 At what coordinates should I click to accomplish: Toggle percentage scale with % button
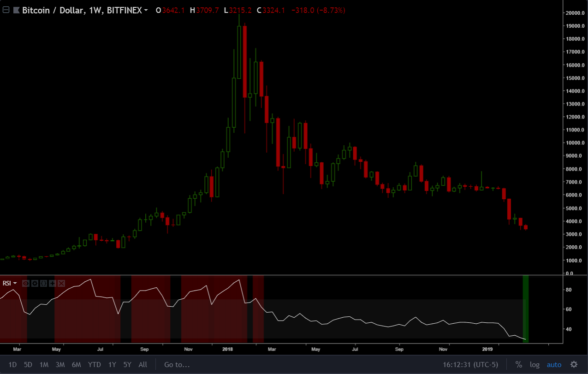(519, 365)
